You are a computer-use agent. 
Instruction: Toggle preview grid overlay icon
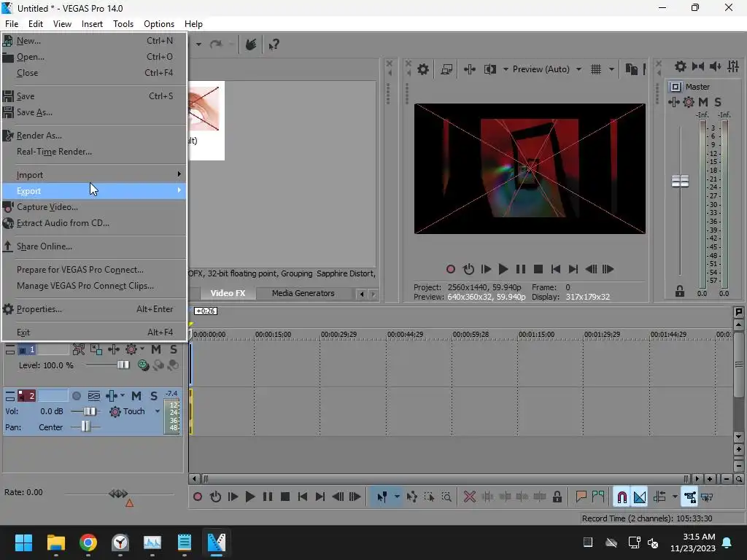(x=595, y=69)
